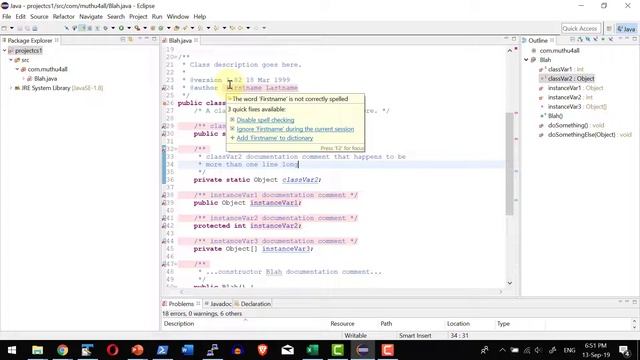Toggle Hide Static Members in Outline
640x360 pixels.
pos(596,40)
